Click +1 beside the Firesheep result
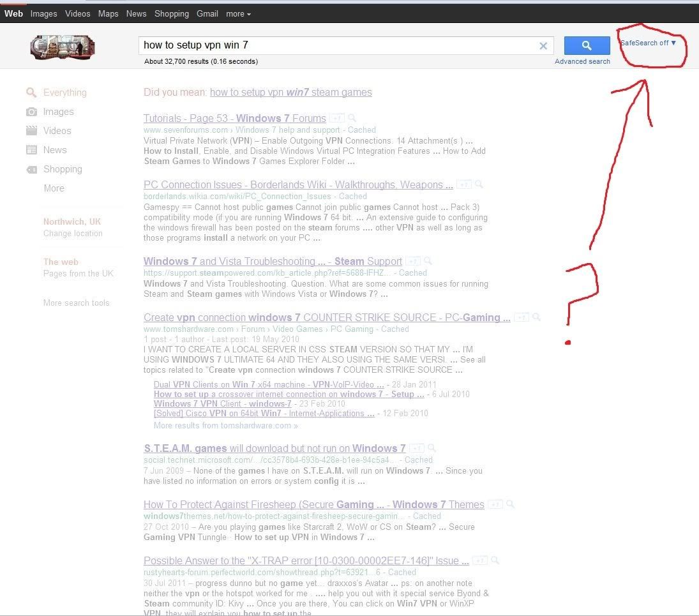The height and width of the screenshot is (616, 699). pyautogui.click(x=495, y=504)
